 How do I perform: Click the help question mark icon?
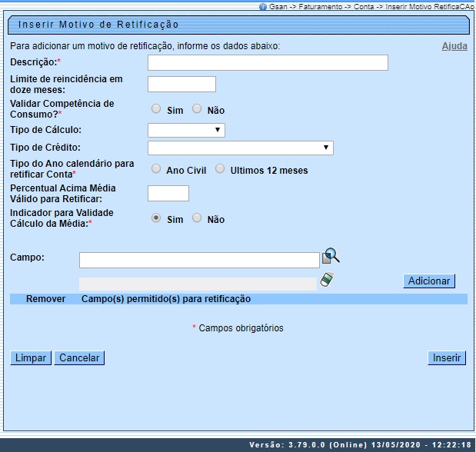pos(263,7)
